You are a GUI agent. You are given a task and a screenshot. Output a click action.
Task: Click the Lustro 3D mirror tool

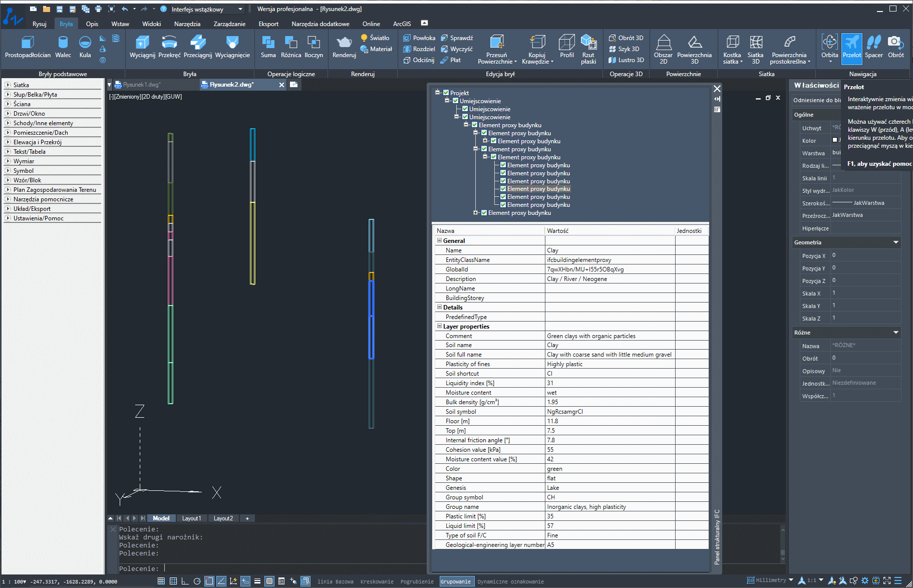(626, 60)
